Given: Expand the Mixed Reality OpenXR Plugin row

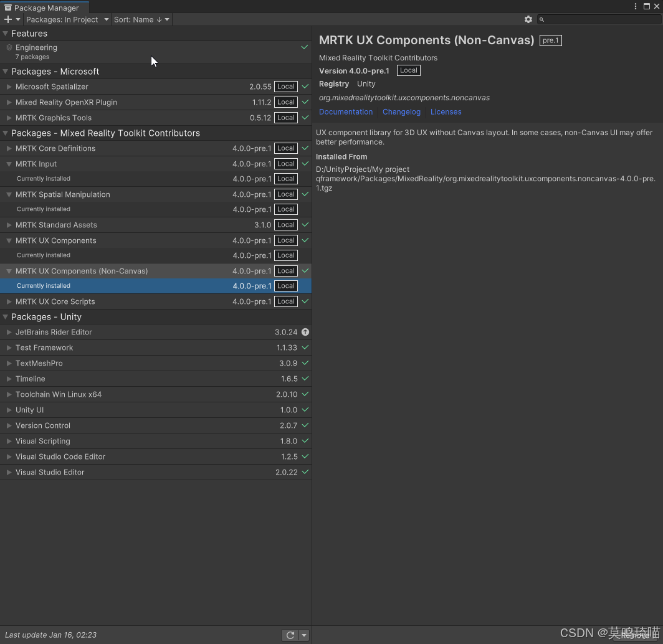Looking at the screenshot, I should click(9, 102).
